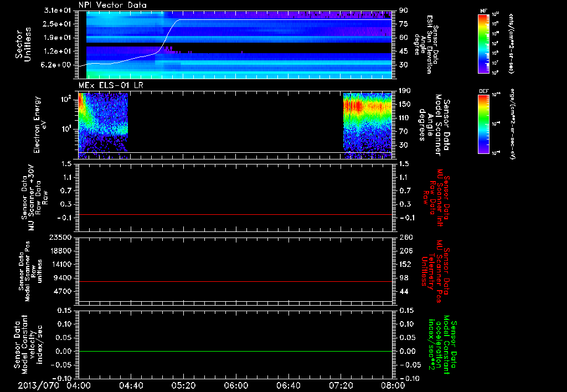Click the 18800 scanner position tick label
The width and height of the screenshot is (567, 392).
coord(60,251)
